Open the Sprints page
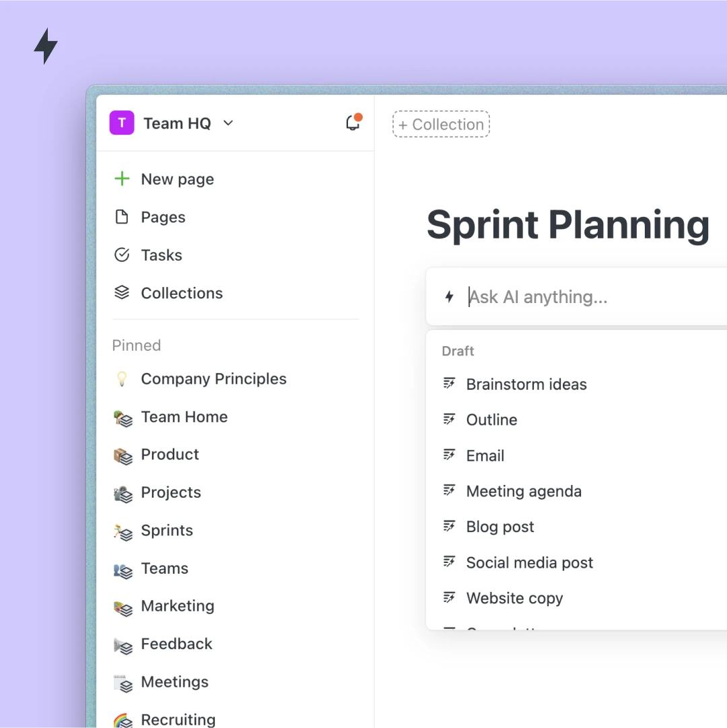Image resolution: width=727 pixels, height=728 pixels. click(166, 531)
